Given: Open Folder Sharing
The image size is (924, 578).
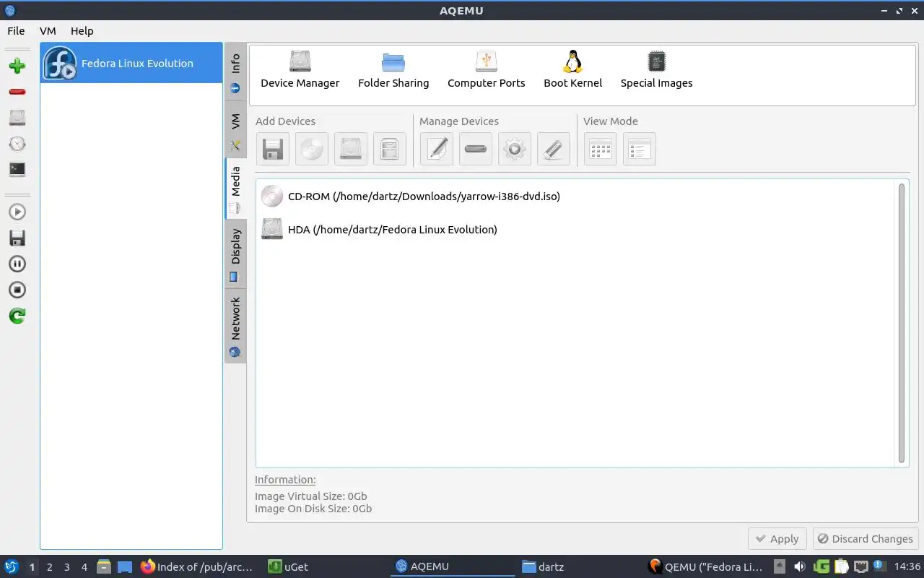Looking at the screenshot, I should (393, 70).
